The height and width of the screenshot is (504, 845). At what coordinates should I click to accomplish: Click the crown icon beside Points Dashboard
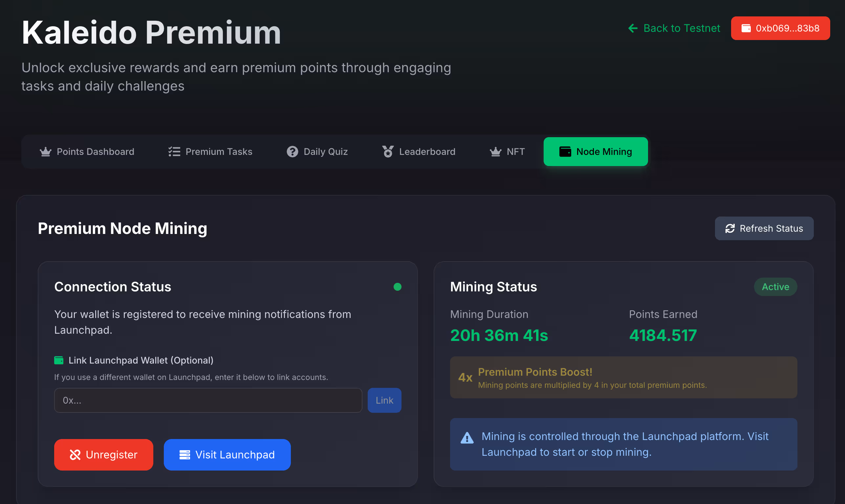(46, 152)
